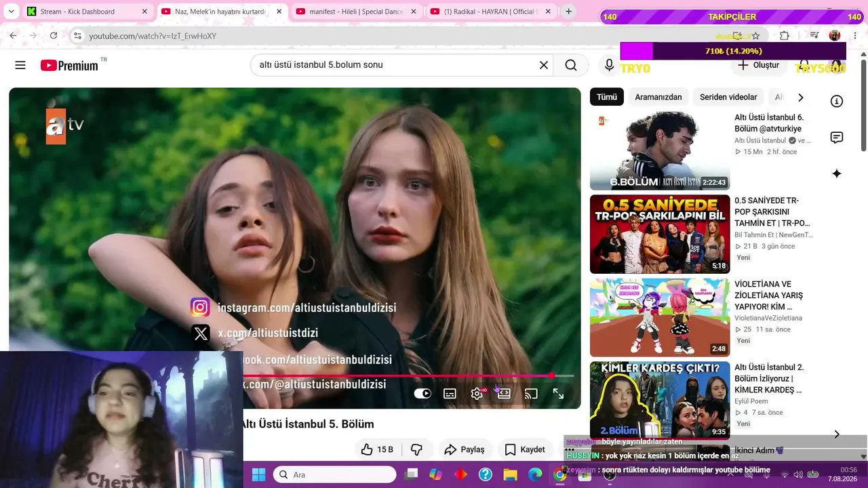The image size is (868, 488).
Task: Show more filter chips with the right arrow
Action: [801, 97]
